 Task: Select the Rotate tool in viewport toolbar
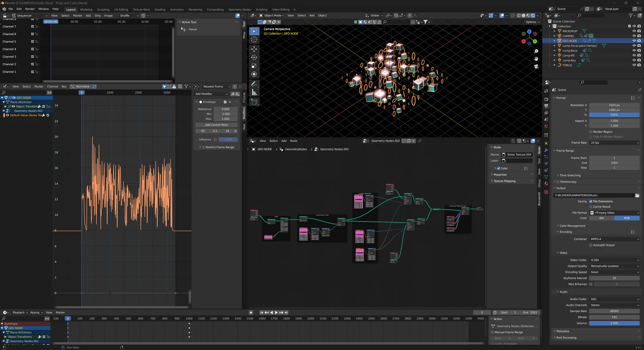tap(254, 58)
